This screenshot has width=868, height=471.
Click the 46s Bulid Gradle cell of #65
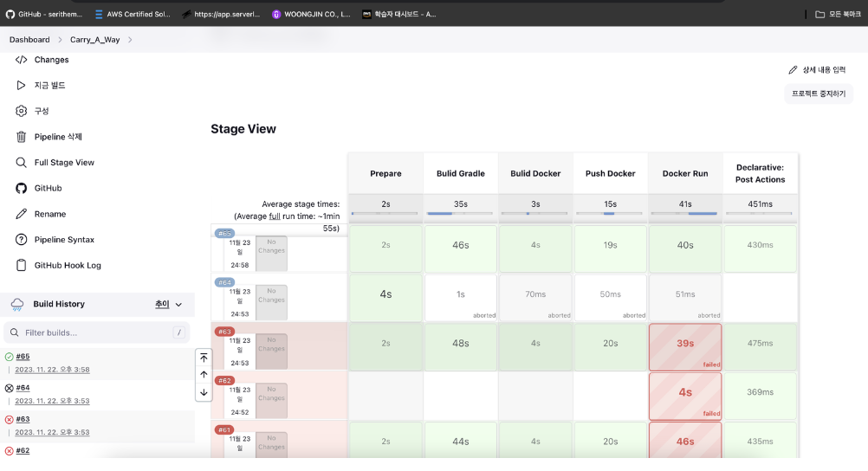[x=461, y=248]
